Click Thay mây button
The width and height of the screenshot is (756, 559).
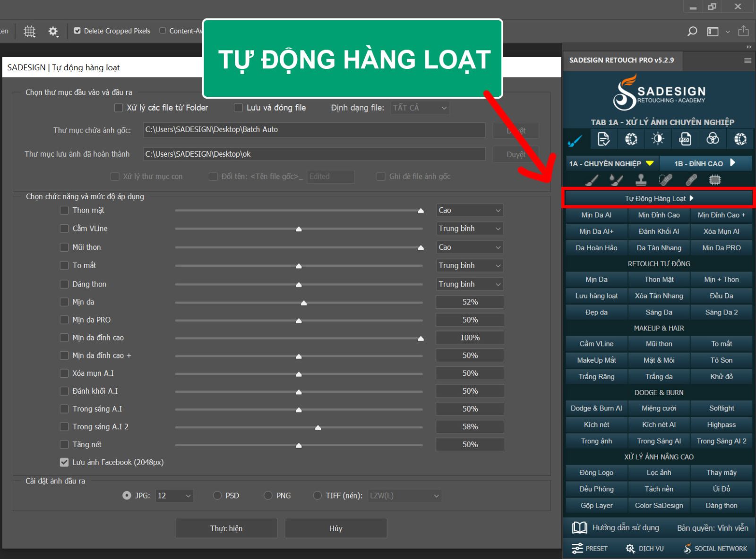[722, 472]
